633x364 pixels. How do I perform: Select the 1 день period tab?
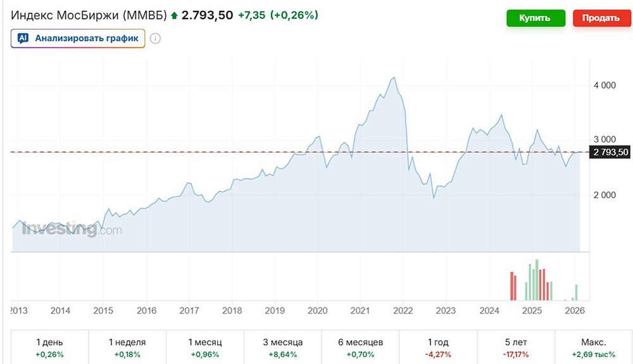tap(49, 347)
